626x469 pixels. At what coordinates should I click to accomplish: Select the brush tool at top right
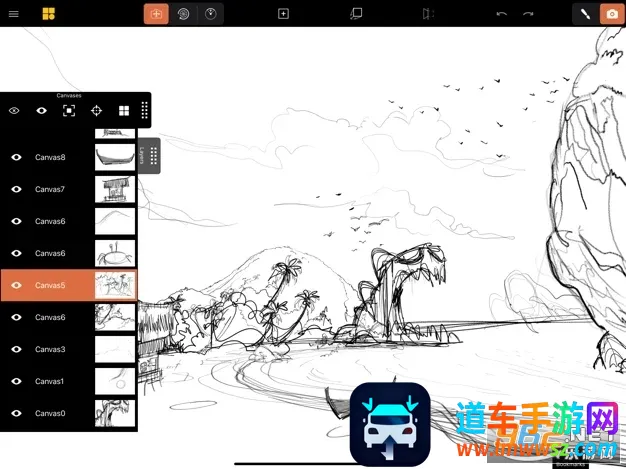(x=585, y=14)
